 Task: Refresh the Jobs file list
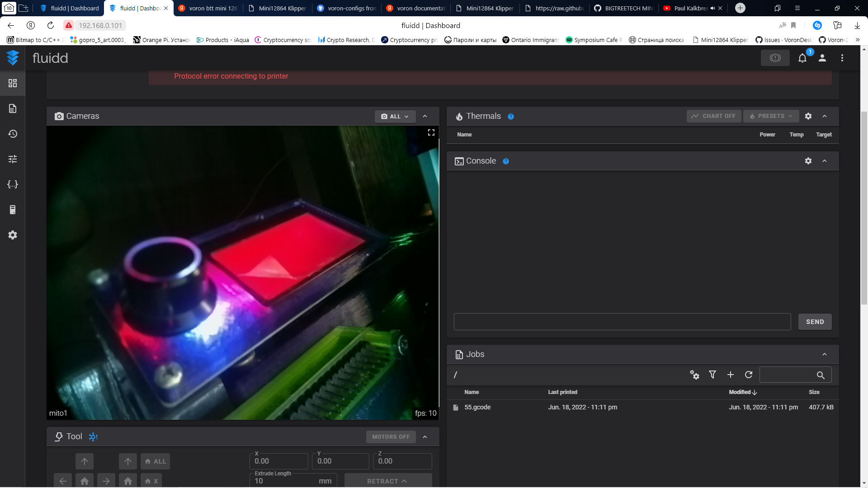click(749, 375)
